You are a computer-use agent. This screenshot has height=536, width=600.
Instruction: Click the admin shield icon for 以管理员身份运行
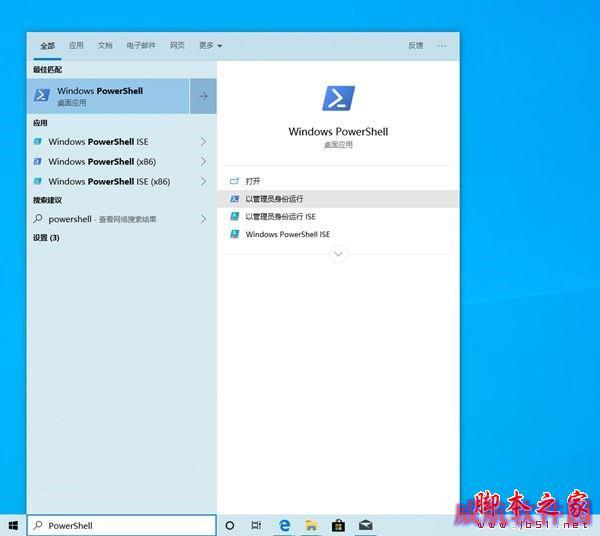tap(234, 199)
